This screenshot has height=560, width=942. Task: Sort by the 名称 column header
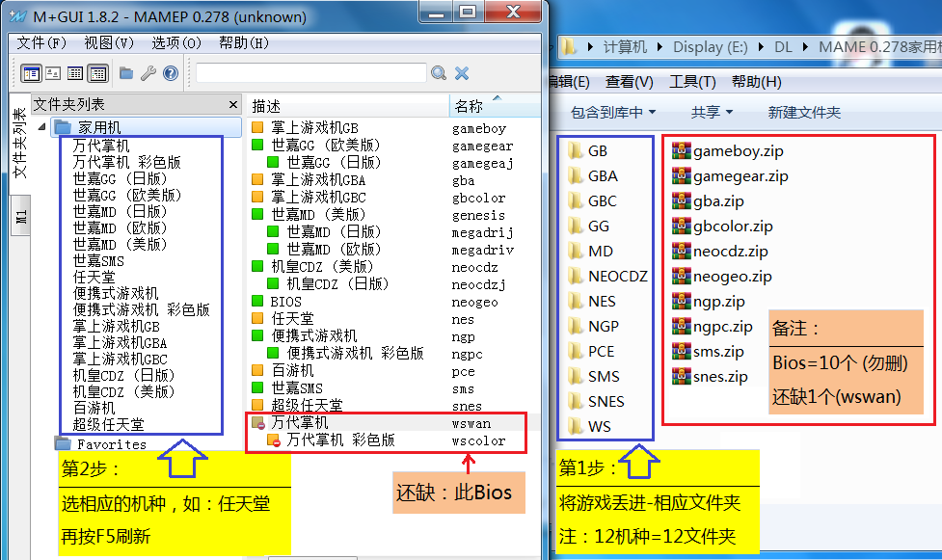(495, 106)
